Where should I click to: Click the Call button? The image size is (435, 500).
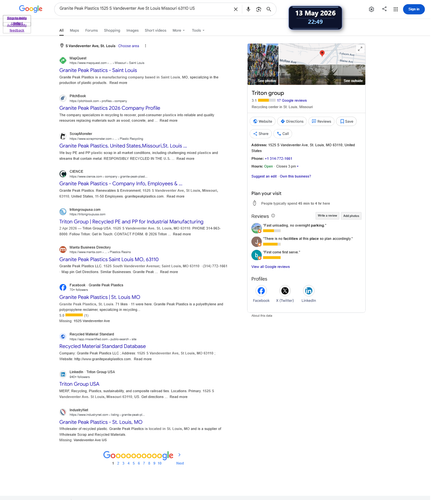coord(283,134)
